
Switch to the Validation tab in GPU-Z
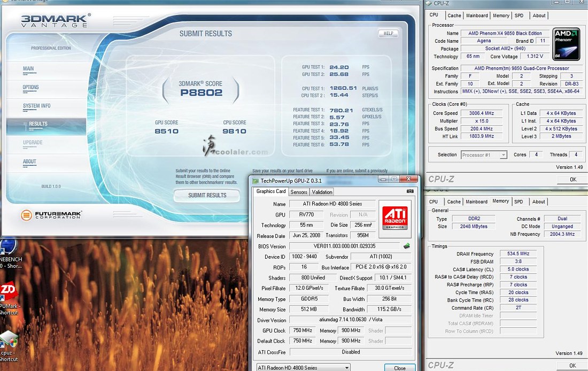pos(322,192)
